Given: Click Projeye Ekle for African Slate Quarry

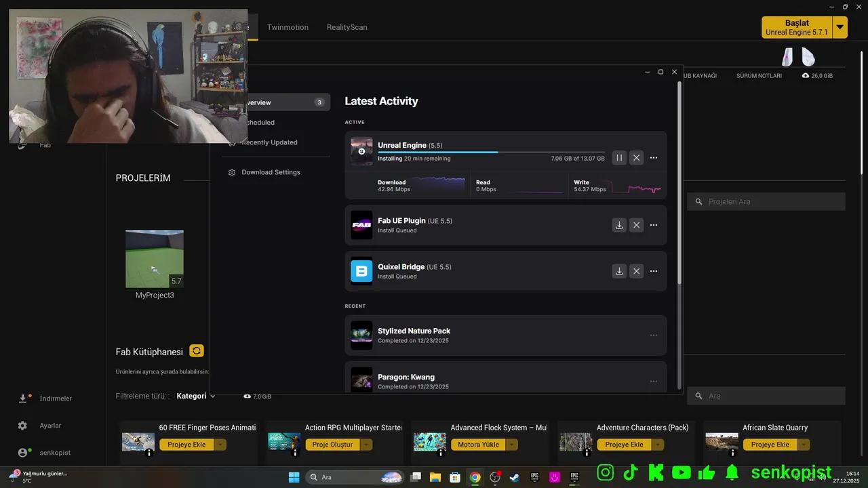Looking at the screenshot, I should pos(770,445).
